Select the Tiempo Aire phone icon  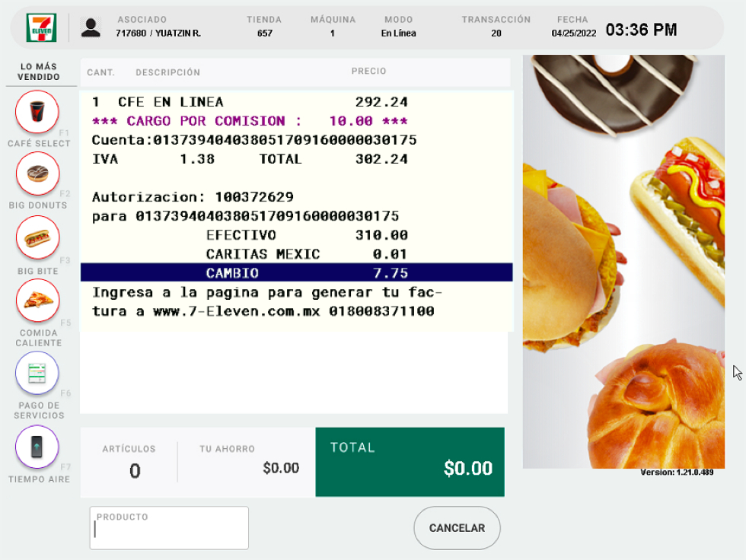[37, 447]
